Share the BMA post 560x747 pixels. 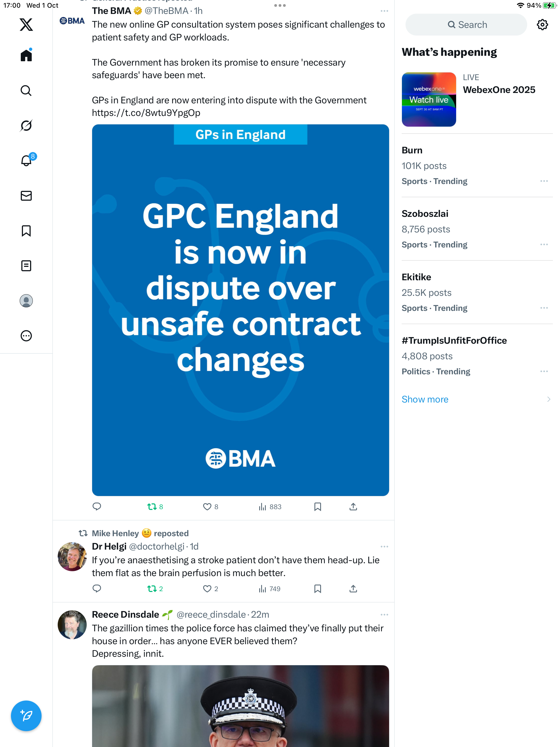click(353, 507)
